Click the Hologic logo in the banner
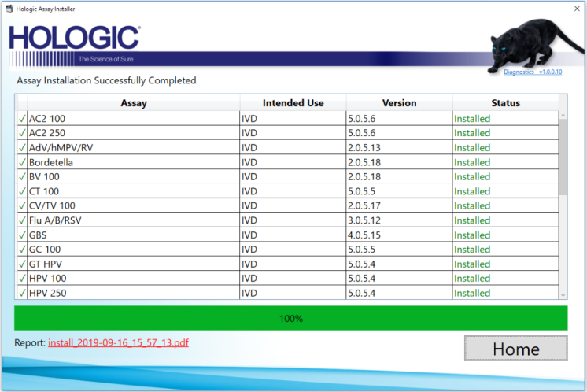This screenshot has height=392, width=587. [x=75, y=40]
